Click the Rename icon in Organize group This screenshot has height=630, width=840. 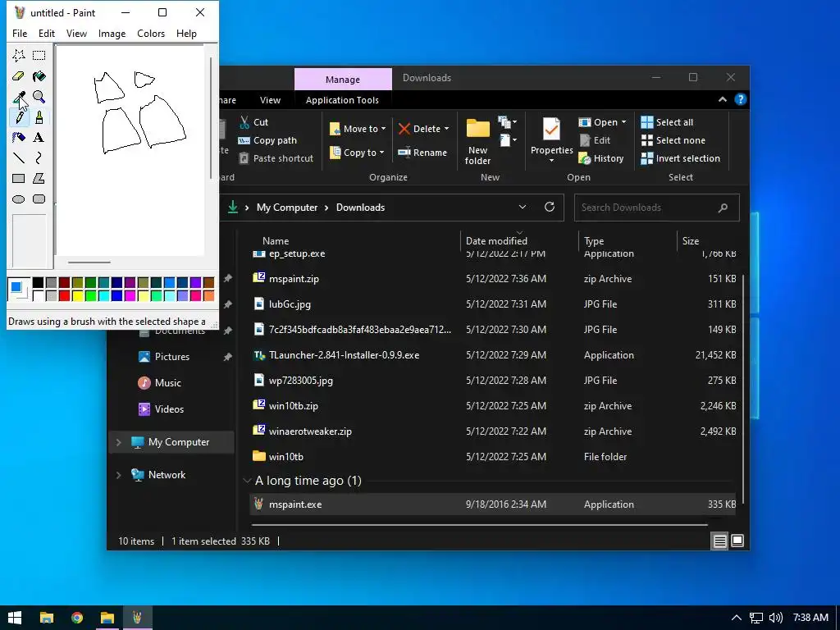[404, 153]
